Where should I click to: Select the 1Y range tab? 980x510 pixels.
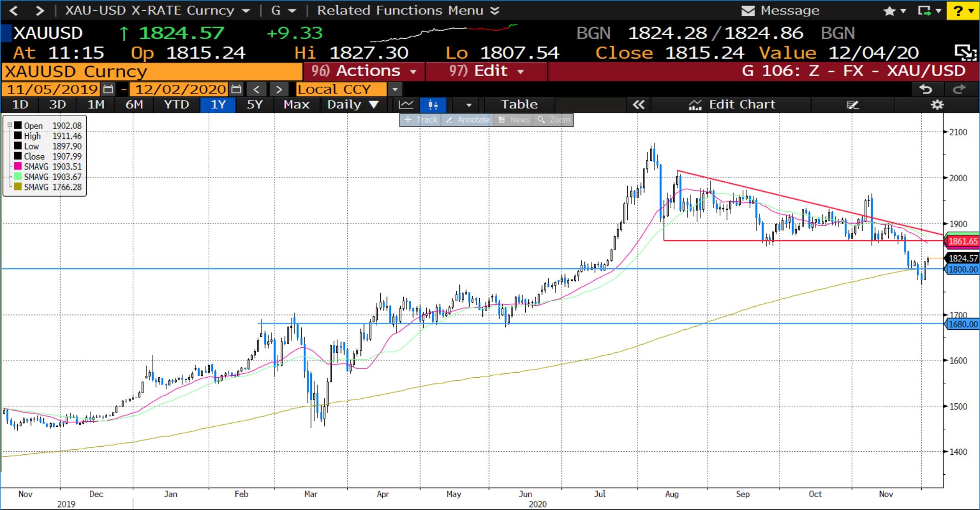218,105
